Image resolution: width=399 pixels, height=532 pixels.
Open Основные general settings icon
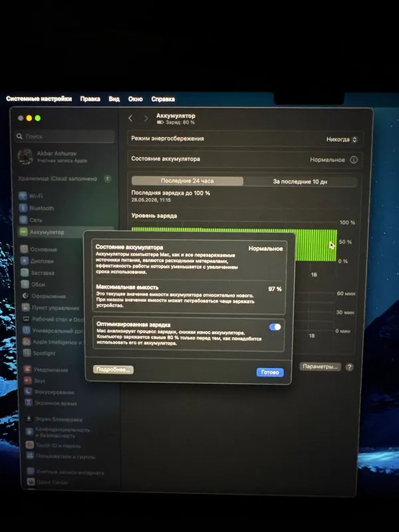point(24,249)
